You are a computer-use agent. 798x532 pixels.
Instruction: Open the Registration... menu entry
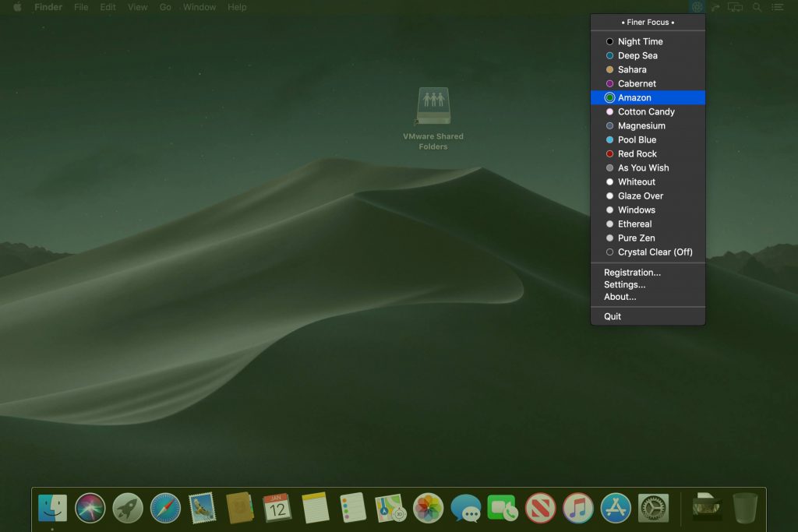coord(632,273)
